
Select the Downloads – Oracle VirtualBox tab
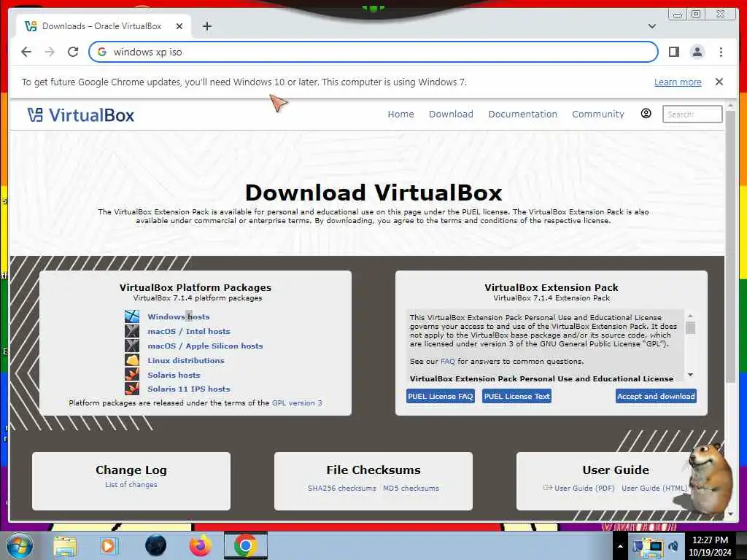click(102, 26)
